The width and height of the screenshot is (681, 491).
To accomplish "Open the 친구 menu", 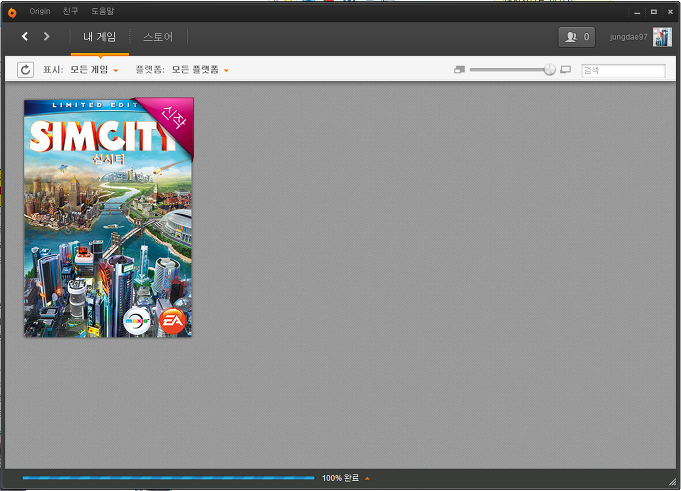I will [70, 11].
